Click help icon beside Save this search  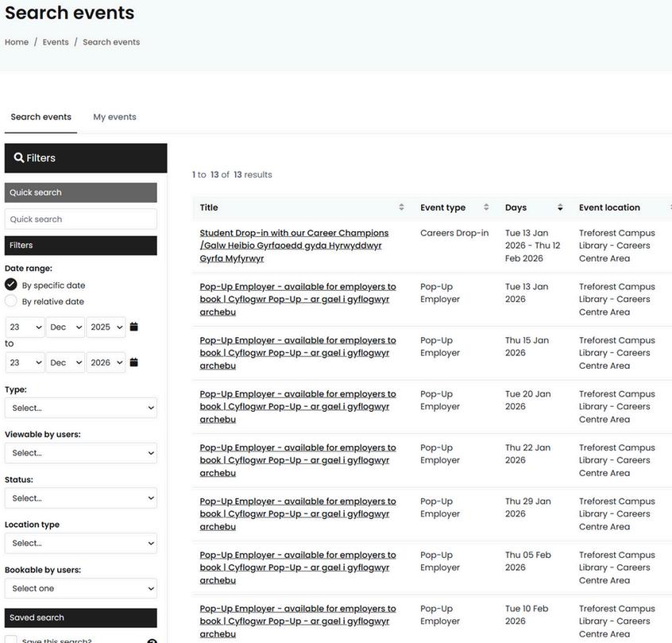click(x=152, y=641)
